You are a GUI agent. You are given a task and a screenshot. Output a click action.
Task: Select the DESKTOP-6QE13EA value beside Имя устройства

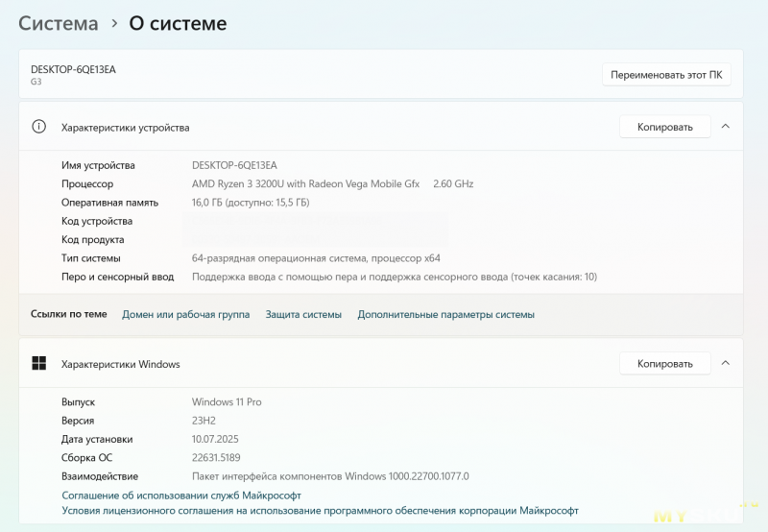[x=234, y=165]
